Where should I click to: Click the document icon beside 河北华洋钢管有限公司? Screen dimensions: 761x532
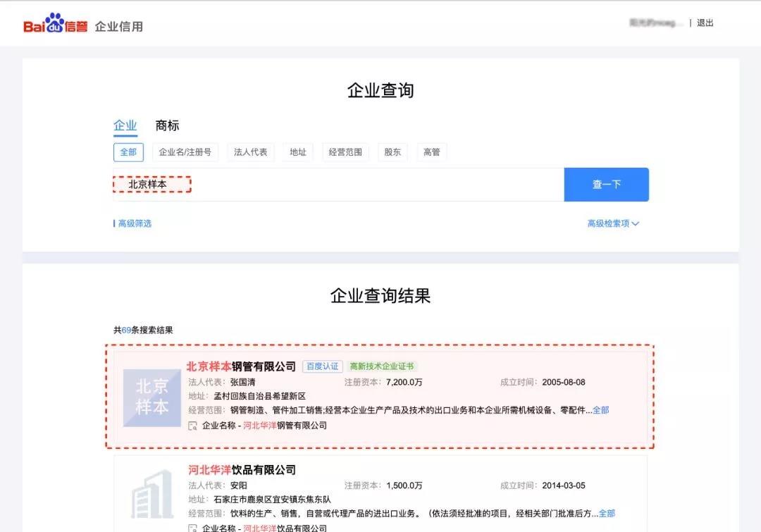click(x=192, y=426)
